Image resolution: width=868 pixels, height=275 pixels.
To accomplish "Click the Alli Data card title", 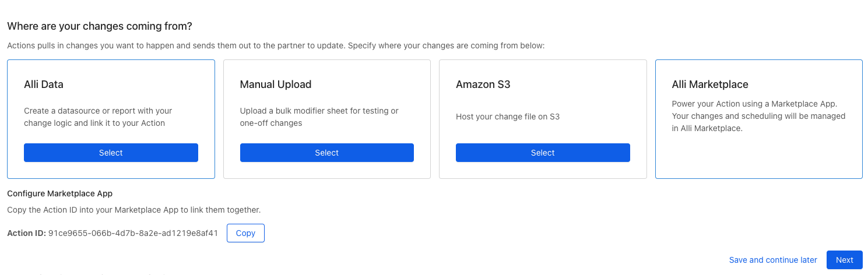I will pos(44,84).
